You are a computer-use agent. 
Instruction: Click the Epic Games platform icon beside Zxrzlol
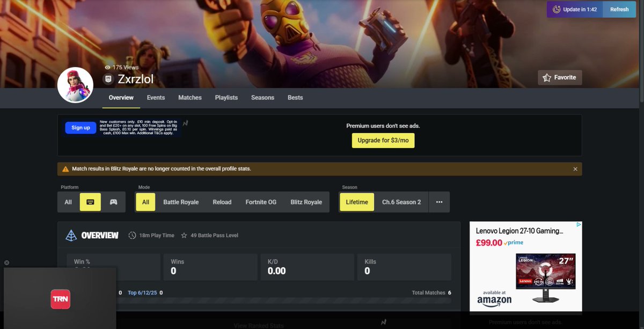(x=108, y=79)
